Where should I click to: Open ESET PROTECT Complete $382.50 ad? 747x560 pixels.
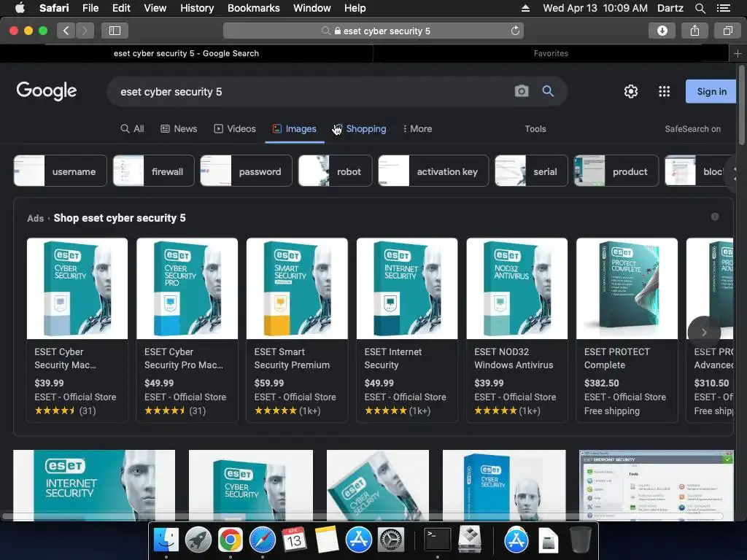pyautogui.click(x=627, y=330)
